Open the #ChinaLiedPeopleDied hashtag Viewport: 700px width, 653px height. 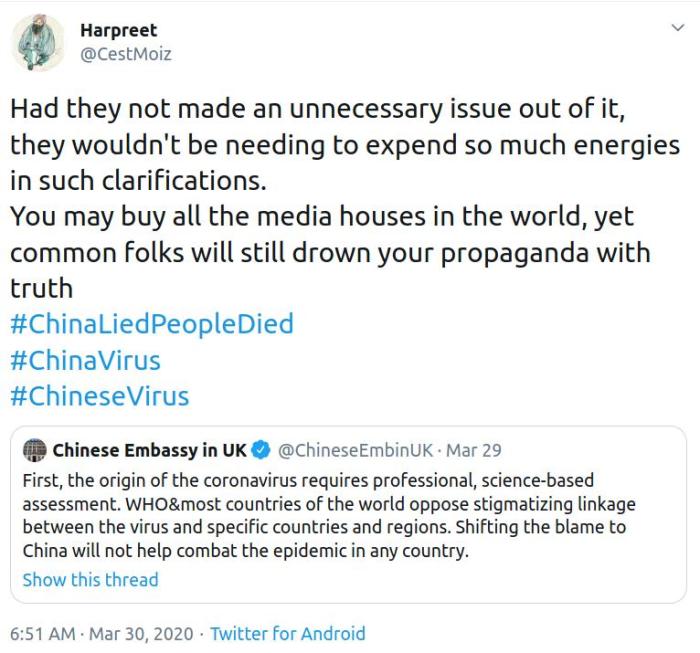click(152, 324)
